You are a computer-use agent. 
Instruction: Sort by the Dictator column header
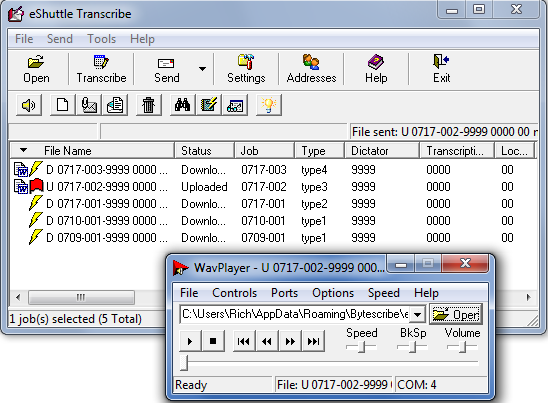[x=382, y=151]
